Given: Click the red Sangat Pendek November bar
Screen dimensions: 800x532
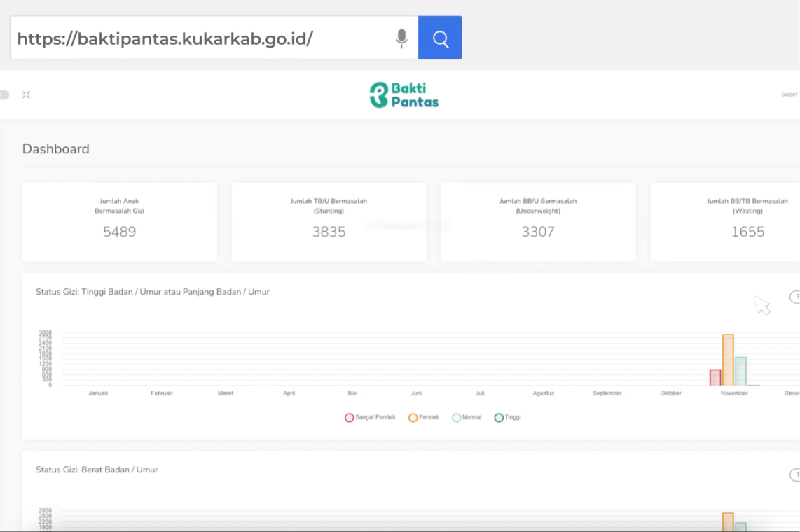Looking at the screenshot, I should [x=715, y=377].
